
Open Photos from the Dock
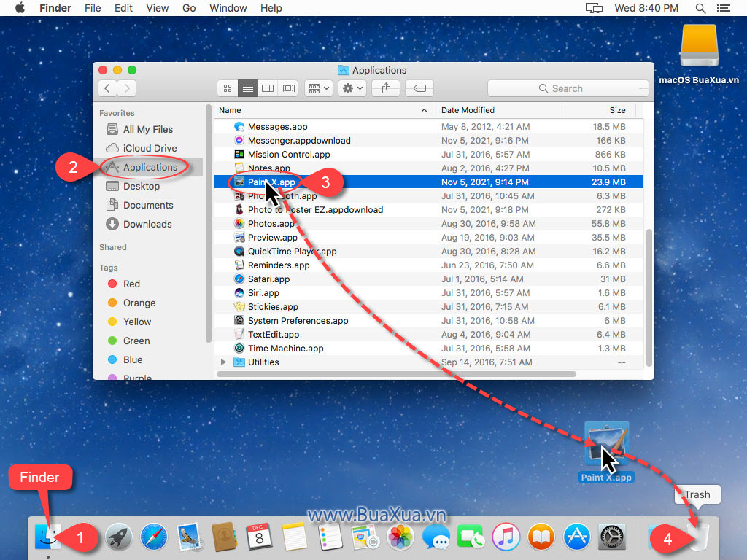pyautogui.click(x=400, y=537)
